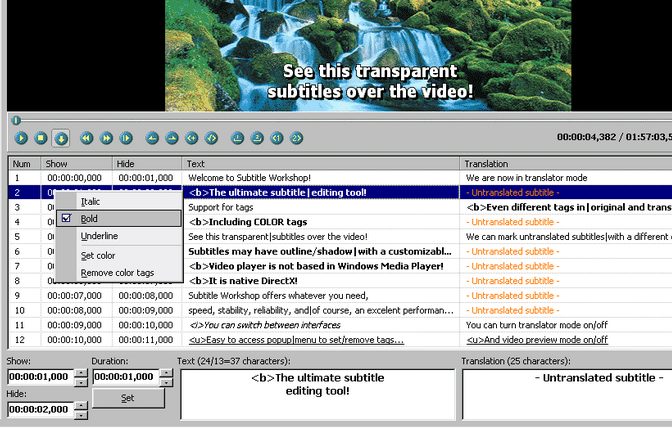Toggle the scroll-list down-arrow button
The width and height of the screenshot is (672, 428).
pyautogui.click(x=61, y=138)
